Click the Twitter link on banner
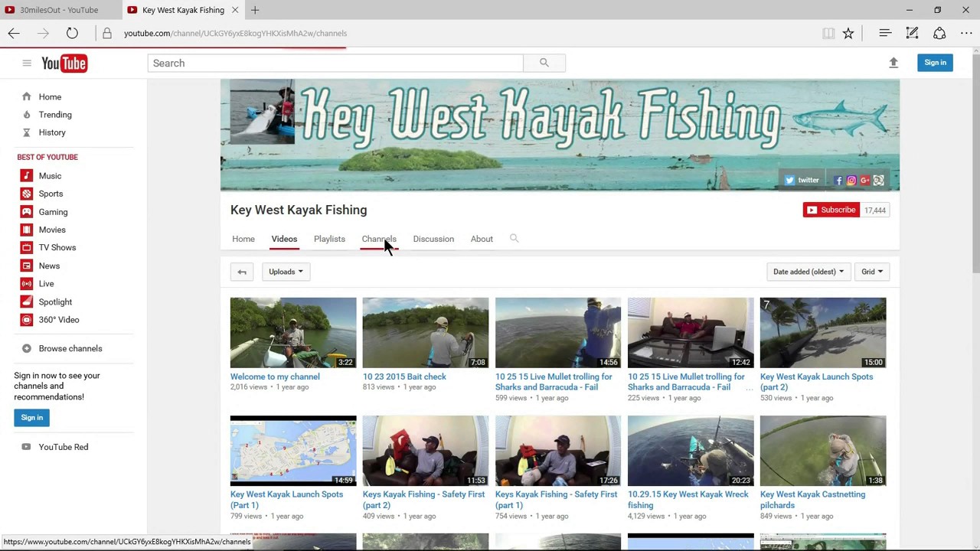 [x=802, y=181]
